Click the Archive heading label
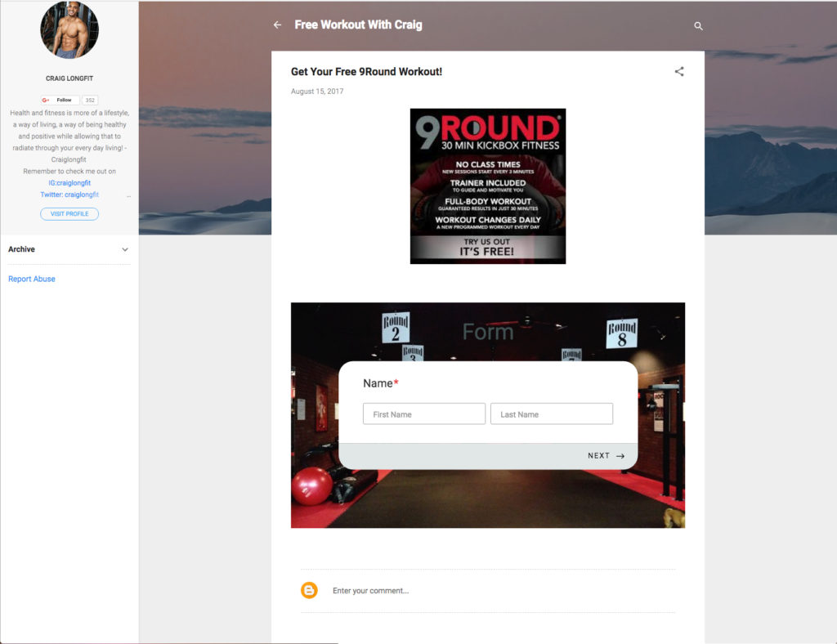 [x=21, y=249]
